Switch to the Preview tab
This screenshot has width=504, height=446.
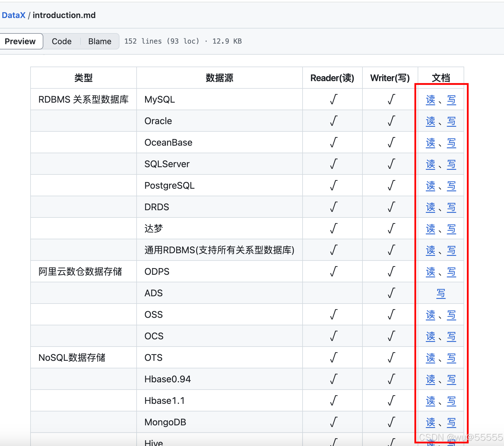pyautogui.click(x=20, y=41)
